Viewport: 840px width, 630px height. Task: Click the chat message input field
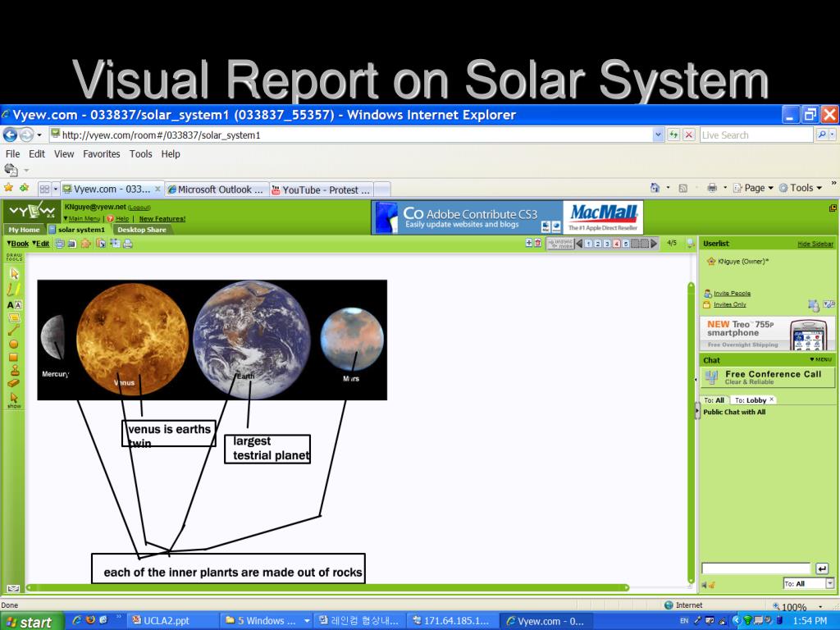pyautogui.click(x=756, y=568)
